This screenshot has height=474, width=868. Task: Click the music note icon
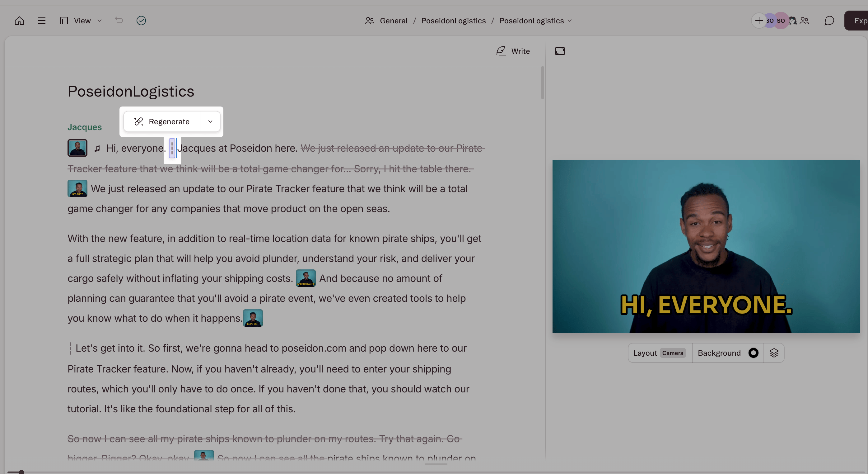[97, 149]
